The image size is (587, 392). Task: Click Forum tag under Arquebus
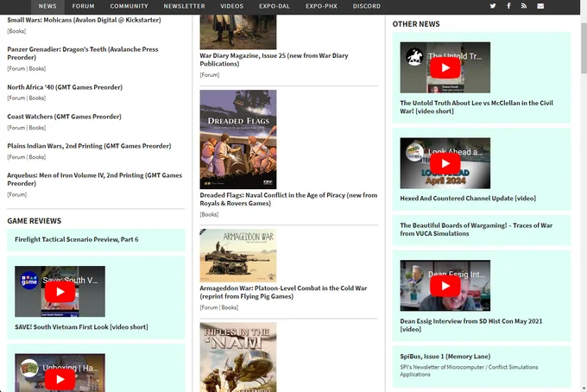(17, 194)
